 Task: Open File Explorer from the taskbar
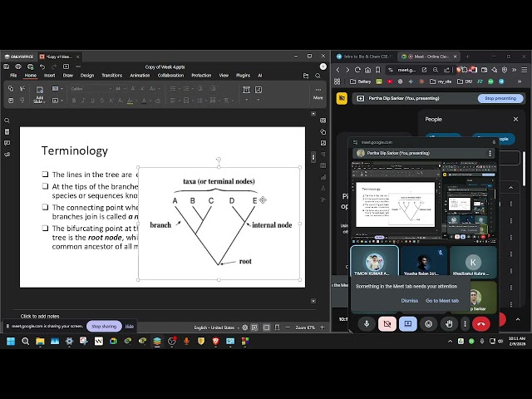tap(40, 341)
